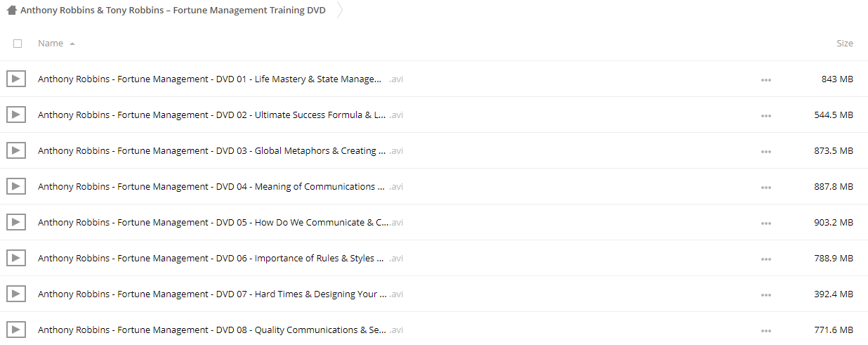868x345 pixels.
Task: Expand the options menu for DVD 08
Action: pyautogui.click(x=765, y=330)
